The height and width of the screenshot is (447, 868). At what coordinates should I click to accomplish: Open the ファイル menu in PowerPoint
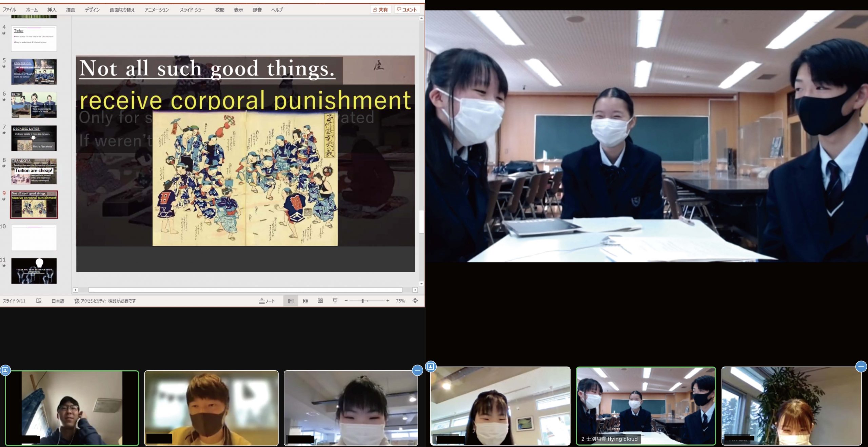coord(9,10)
